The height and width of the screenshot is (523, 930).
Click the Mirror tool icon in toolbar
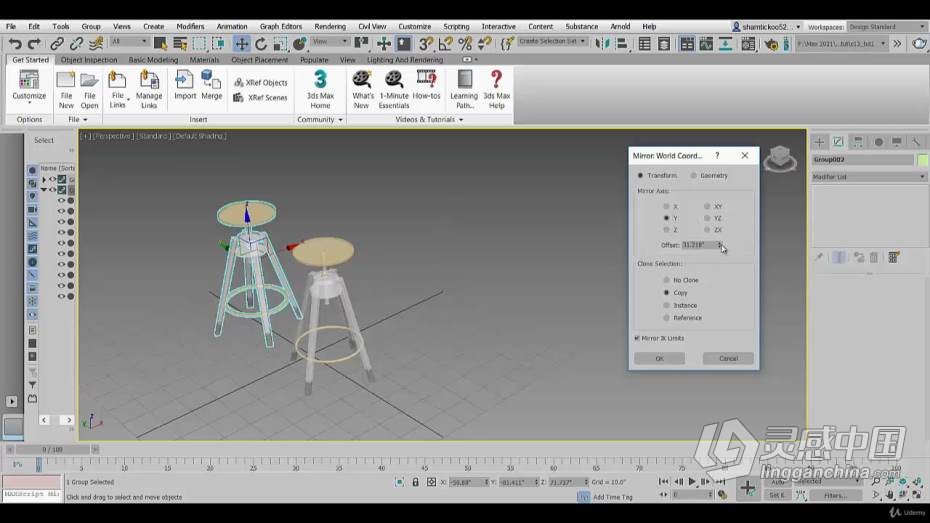pyautogui.click(x=602, y=43)
